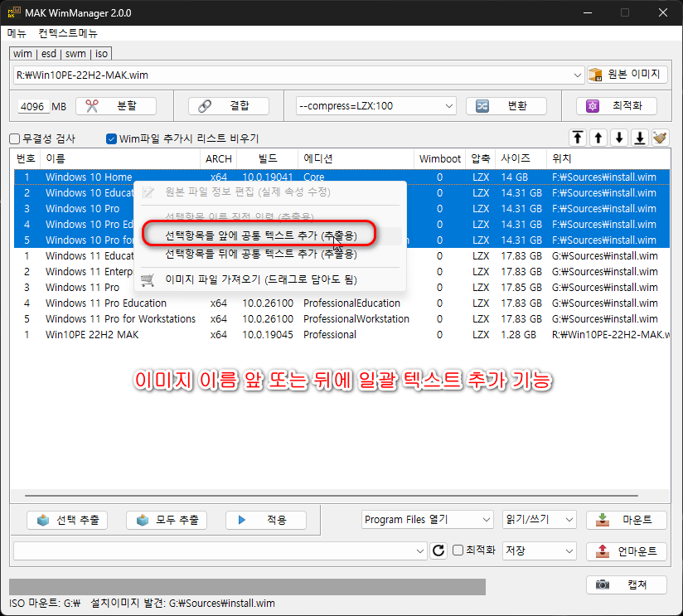
Task: Open the 메뉴 menu
Action: [x=17, y=33]
